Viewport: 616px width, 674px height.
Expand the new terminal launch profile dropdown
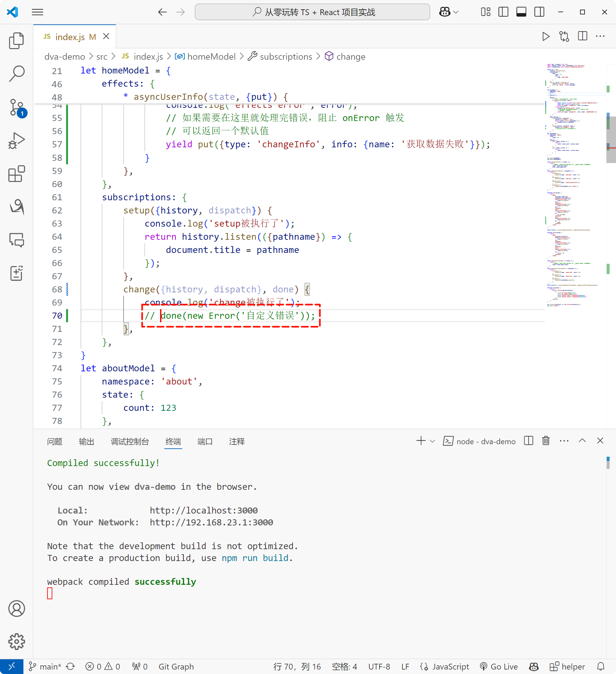[x=432, y=441]
